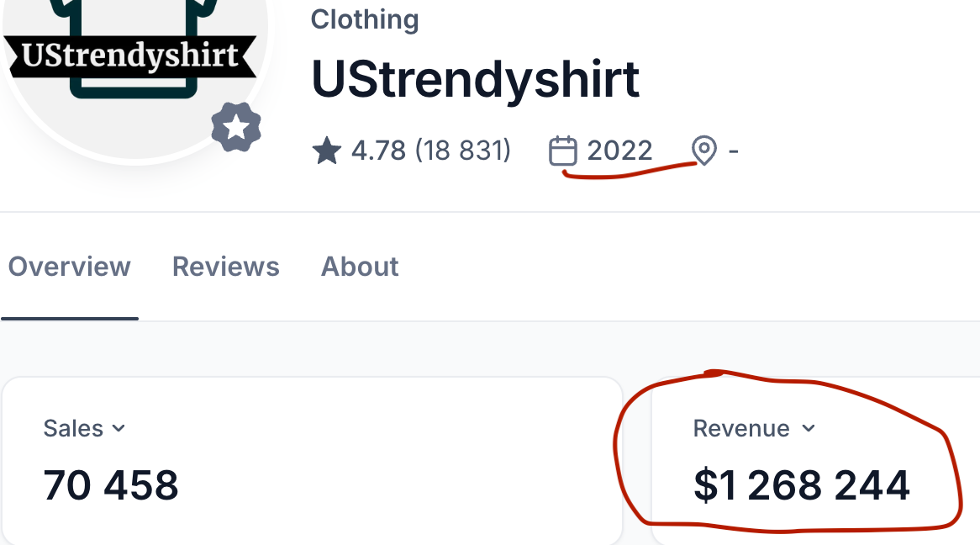Click the UStrendyshirt shop title
The height and width of the screenshot is (545, 980).
pos(475,80)
